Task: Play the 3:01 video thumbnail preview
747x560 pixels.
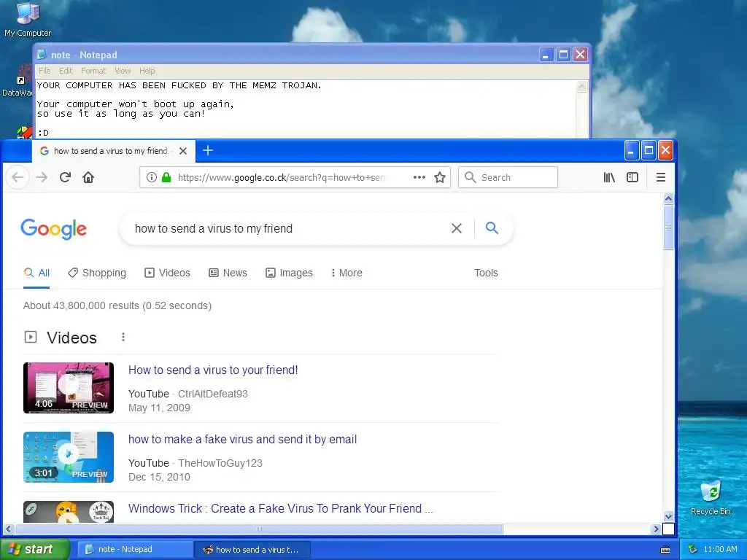Action: click(x=69, y=457)
